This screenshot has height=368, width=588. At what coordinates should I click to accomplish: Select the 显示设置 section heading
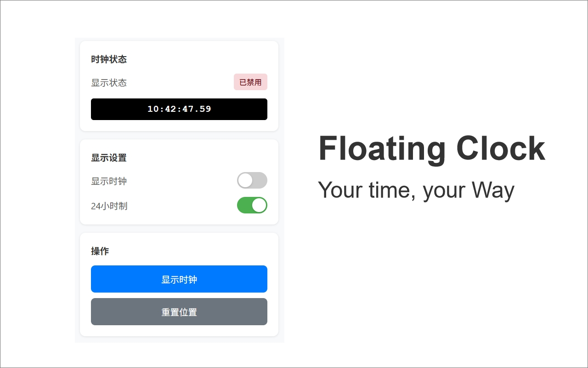point(109,158)
